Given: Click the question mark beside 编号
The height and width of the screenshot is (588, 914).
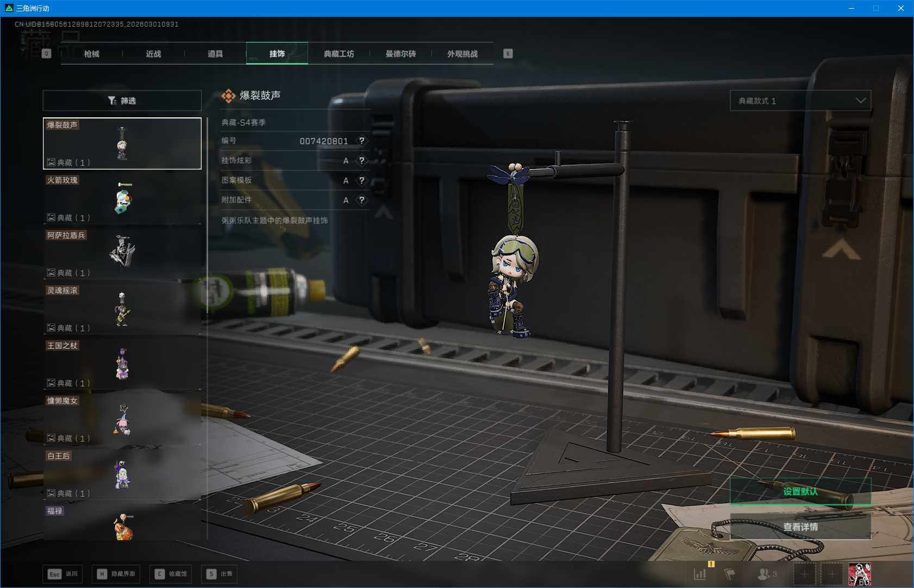Looking at the screenshot, I should tap(362, 141).
